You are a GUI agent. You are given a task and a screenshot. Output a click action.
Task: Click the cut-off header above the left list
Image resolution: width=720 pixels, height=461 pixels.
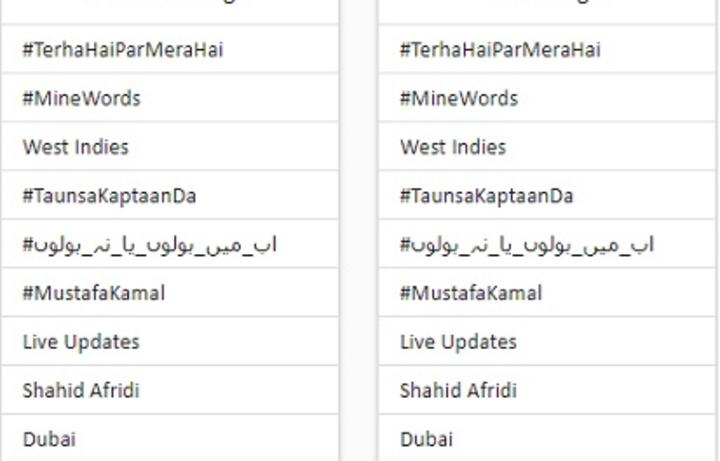pyautogui.click(x=168, y=5)
